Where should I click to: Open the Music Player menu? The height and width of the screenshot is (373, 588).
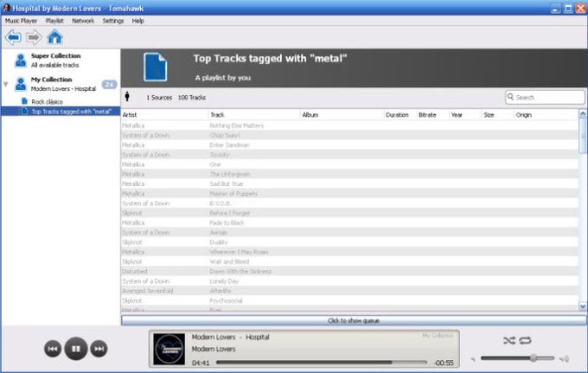(x=21, y=21)
